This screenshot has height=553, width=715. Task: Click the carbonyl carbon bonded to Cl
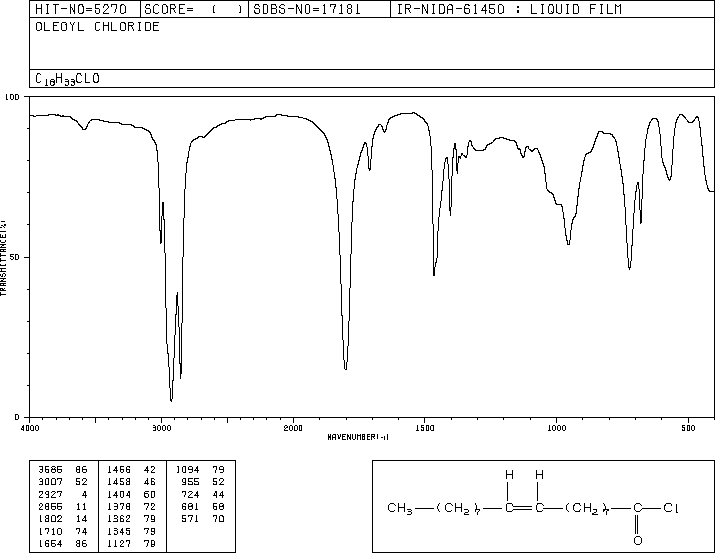pyautogui.click(x=637, y=507)
